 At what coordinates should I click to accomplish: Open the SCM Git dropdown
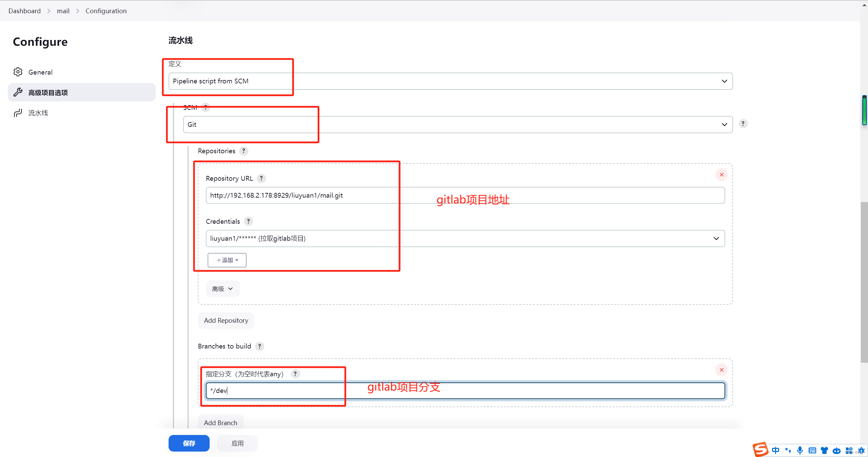pyautogui.click(x=457, y=124)
